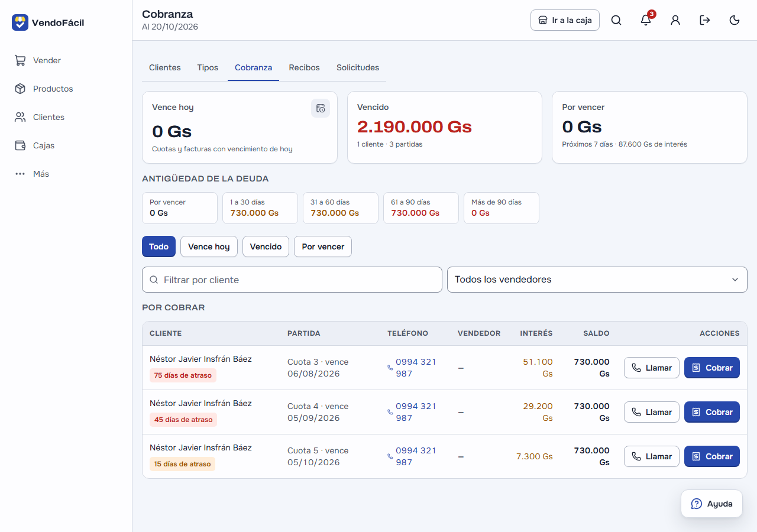
Task: Click the 1 a 30 días aging card
Action: pyautogui.click(x=260, y=208)
